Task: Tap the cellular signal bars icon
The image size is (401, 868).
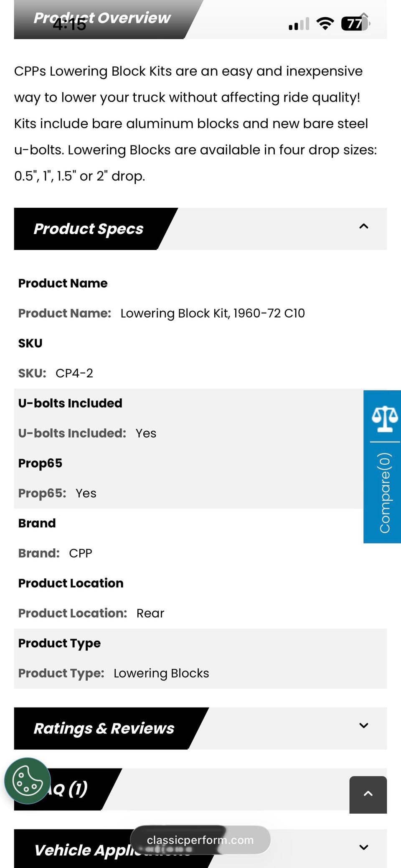Action: point(299,24)
